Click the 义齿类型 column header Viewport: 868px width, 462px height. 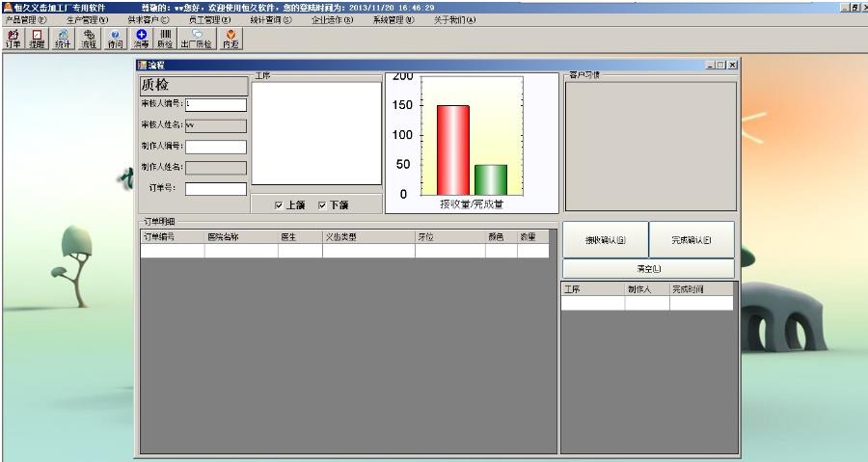point(368,237)
